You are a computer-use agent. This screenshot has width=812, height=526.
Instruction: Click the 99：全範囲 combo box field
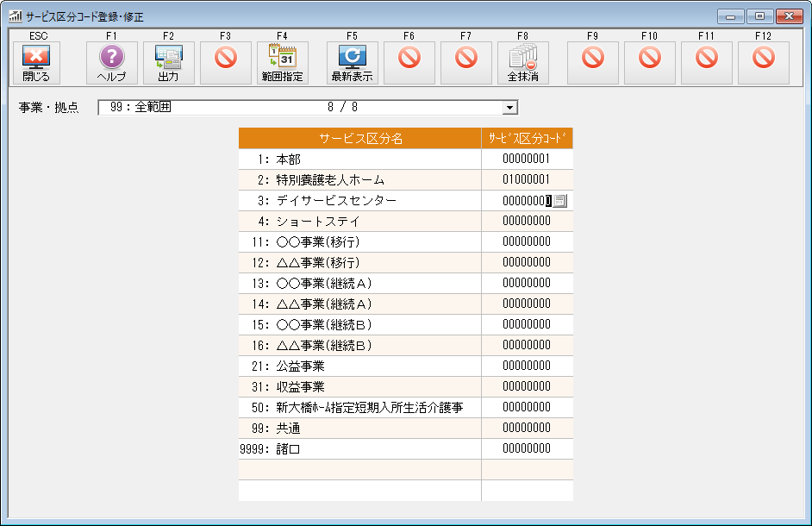(x=308, y=107)
